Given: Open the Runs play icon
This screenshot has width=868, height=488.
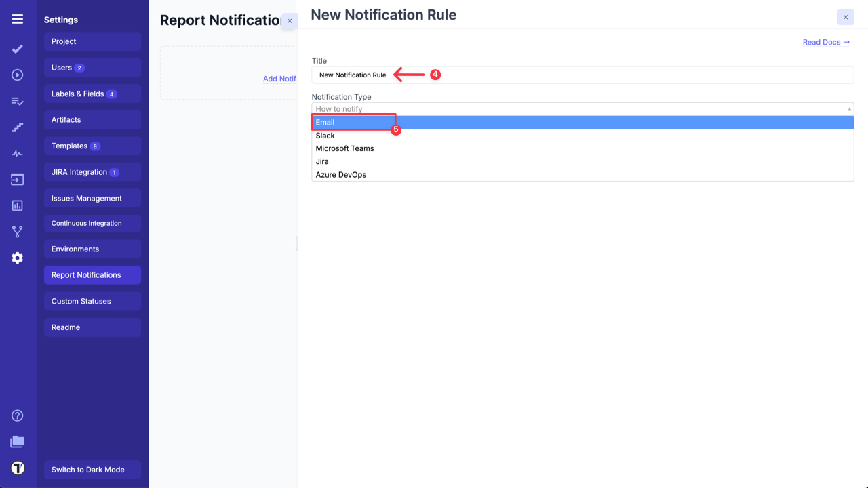Looking at the screenshot, I should [x=17, y=75].
